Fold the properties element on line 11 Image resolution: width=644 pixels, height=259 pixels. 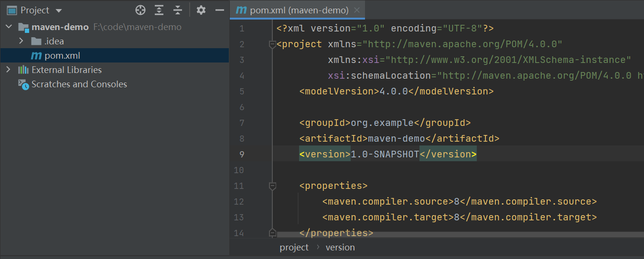pos(272,186)
